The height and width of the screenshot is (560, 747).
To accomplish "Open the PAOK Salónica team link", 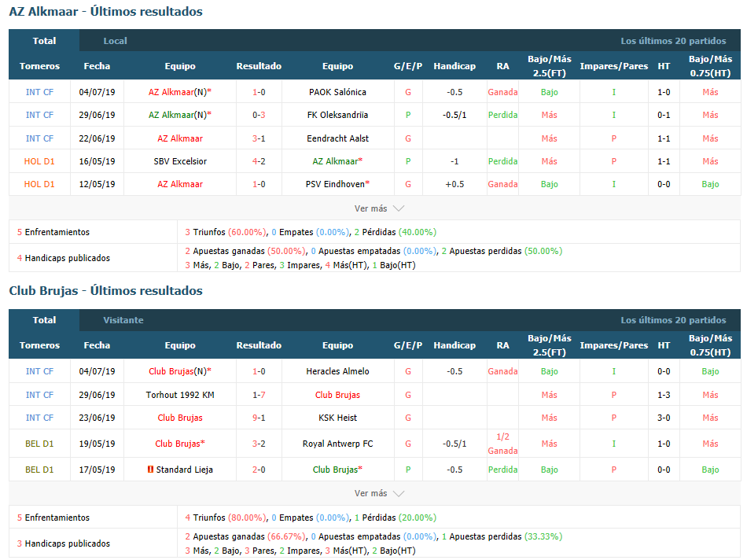I will (338, 92).
